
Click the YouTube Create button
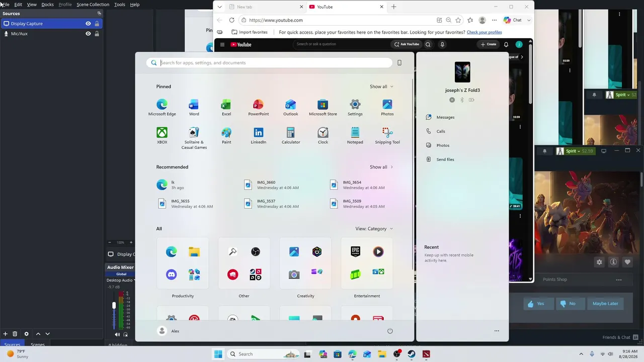(488, 44)
